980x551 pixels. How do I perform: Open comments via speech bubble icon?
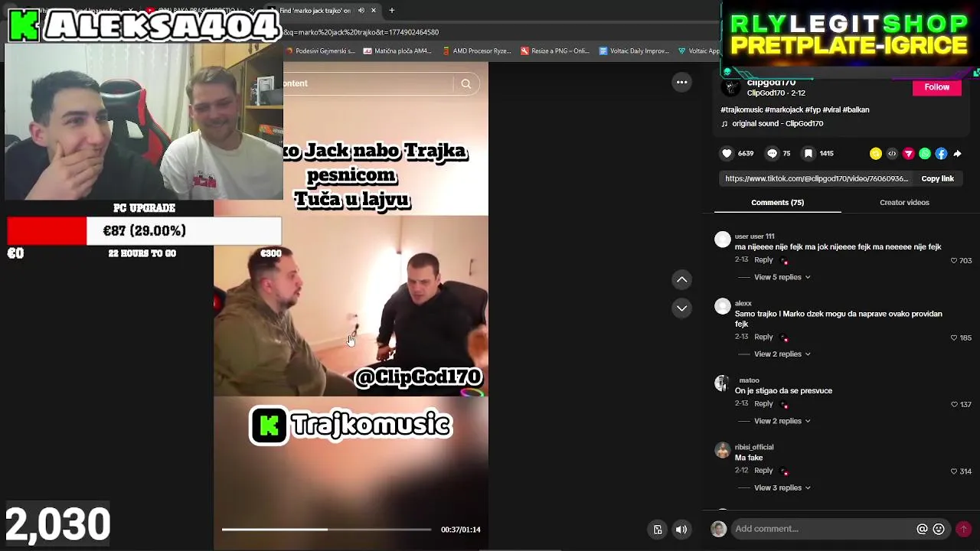(x=772, y=153)
